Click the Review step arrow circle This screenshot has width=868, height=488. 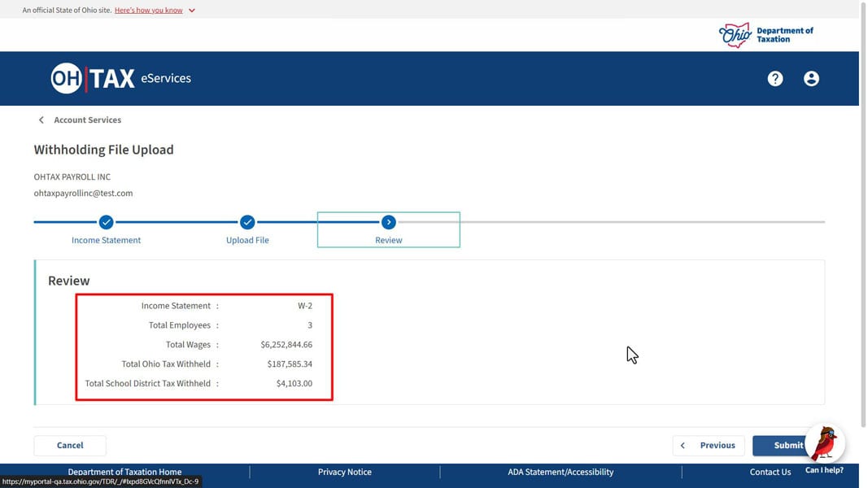(x=388, y=222)
